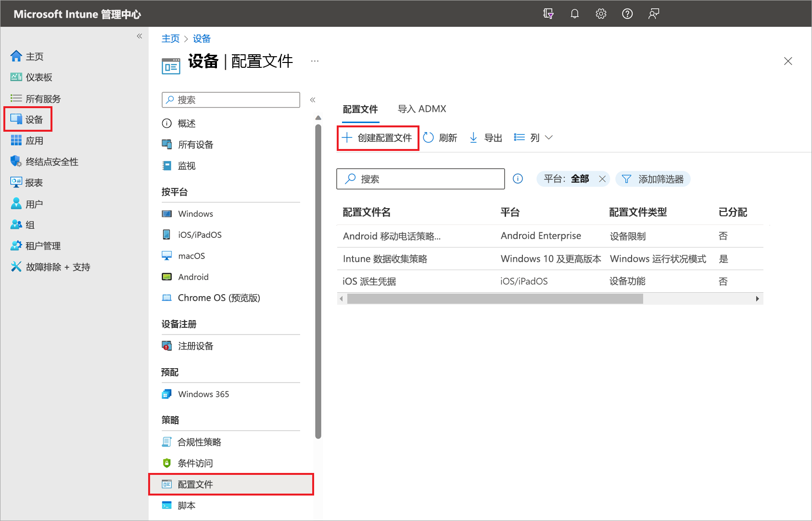Open the portal directory filter icon
Image resolution: width=812 pixels, height=521 pixels.
tap(548, 14)
